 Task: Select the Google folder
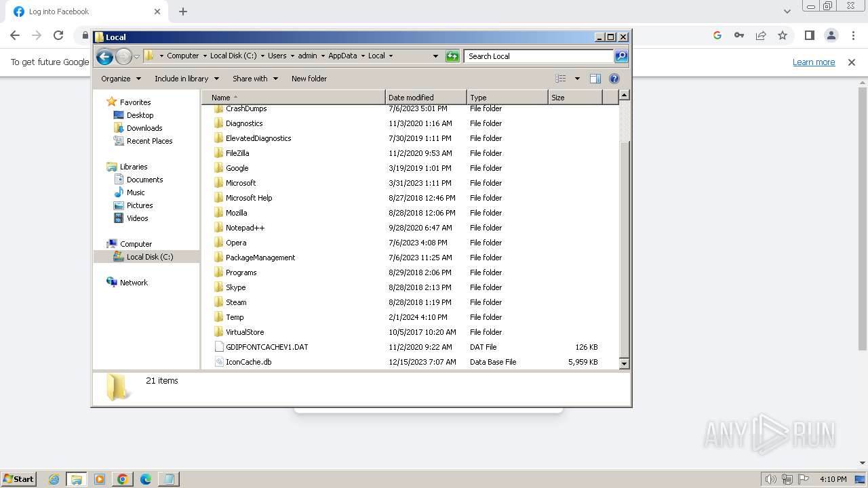click(237, 168)
